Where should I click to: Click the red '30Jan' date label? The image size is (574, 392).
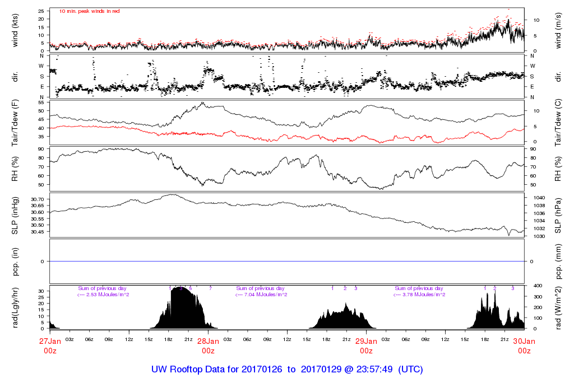click(524, 341)
